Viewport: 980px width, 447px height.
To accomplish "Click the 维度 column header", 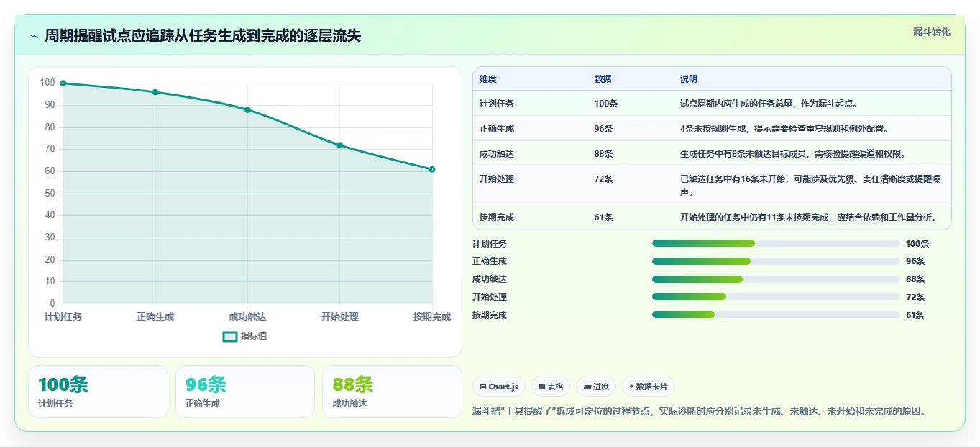I will pos(488,79).
